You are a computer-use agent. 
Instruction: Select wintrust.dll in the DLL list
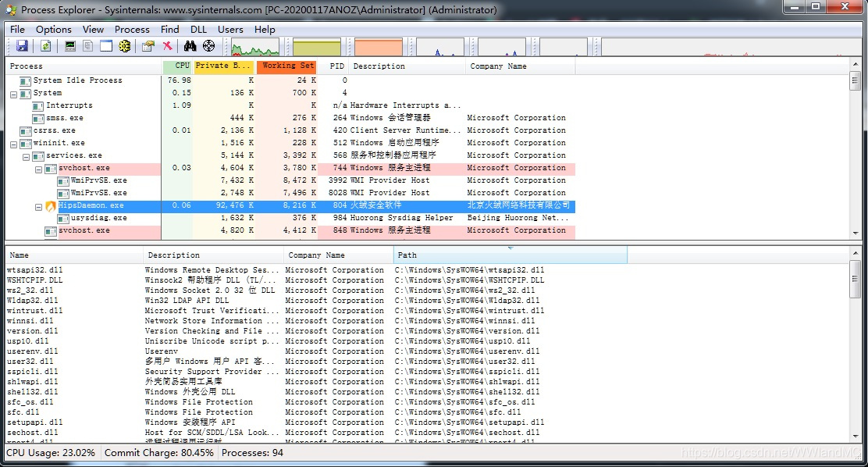click(x=34, y=311)
